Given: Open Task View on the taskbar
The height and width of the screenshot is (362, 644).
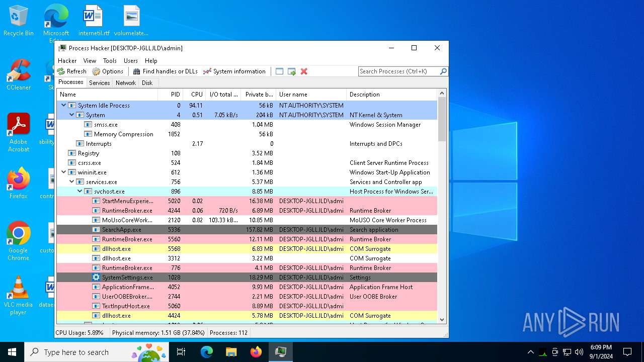Looking at the screenshot, I should coord(181,352).
